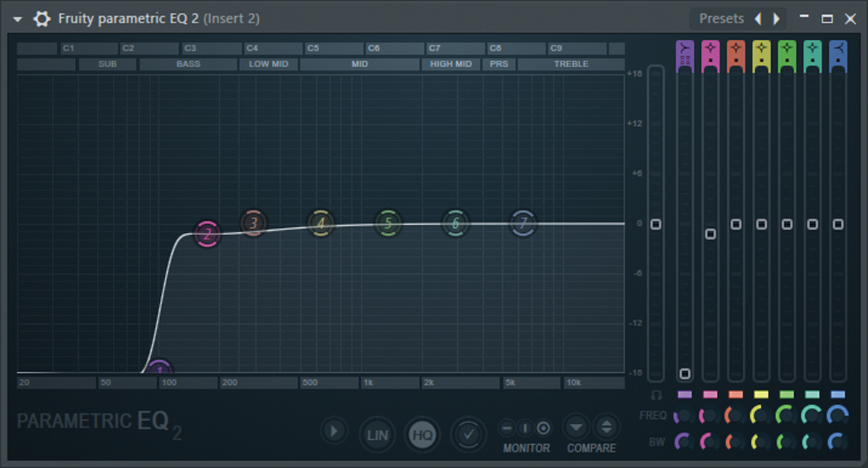Select EQ band node 4
The image size is (868, 468).
(320, 223)
